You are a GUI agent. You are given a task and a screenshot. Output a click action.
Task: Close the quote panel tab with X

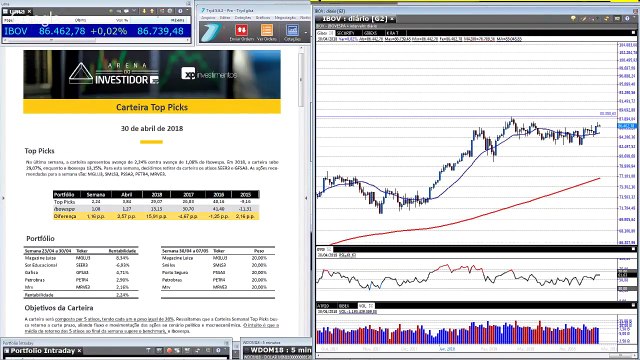click(x=29, y=11)
